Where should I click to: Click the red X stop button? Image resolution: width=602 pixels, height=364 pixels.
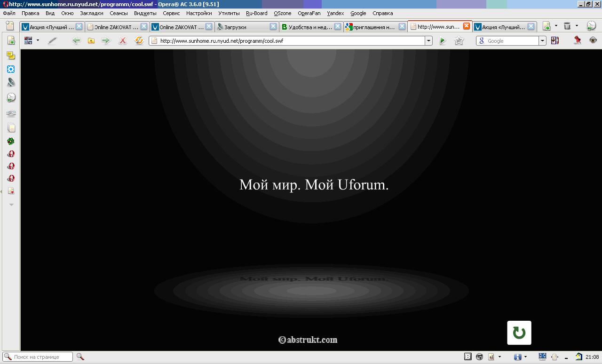pyautogui.click(x=123, y=40)
